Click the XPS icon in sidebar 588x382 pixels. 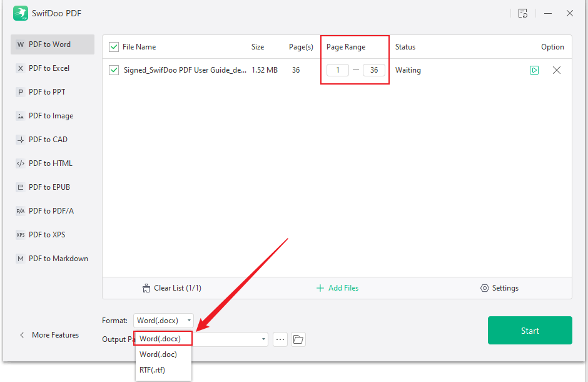(x=21, y=235)
